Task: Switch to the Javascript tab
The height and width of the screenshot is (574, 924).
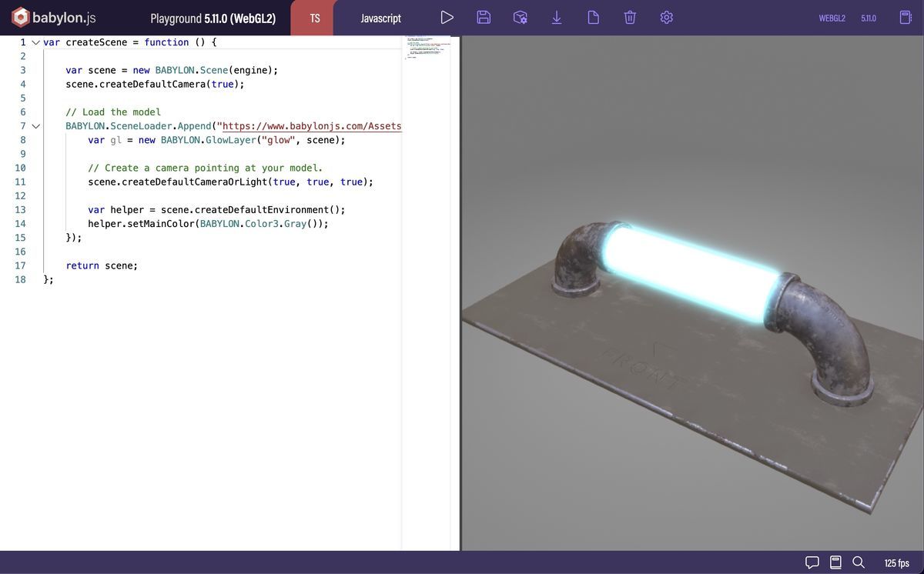Action: [380, 15]
